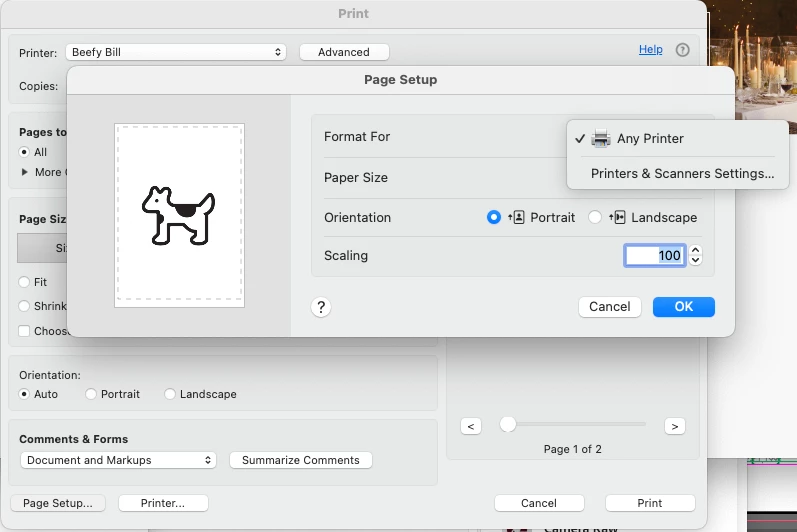The image size is (797, 532).
Task: Click the Scaling value field
Action: pyautogui.click(x=655, y=255)
